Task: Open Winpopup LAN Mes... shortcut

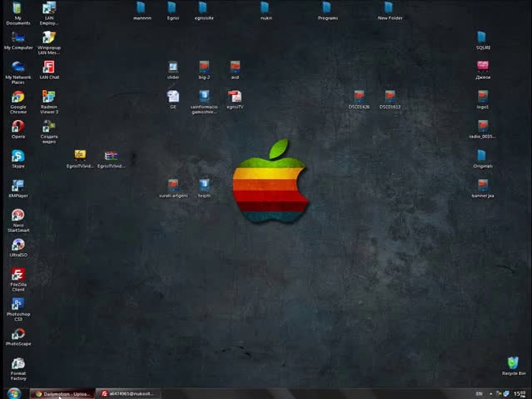Action: pyautogui.click(x=49, y=43)
